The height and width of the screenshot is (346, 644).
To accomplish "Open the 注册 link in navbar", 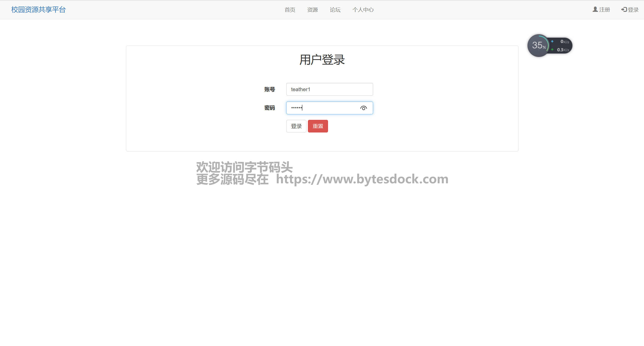I will (604, 10).
